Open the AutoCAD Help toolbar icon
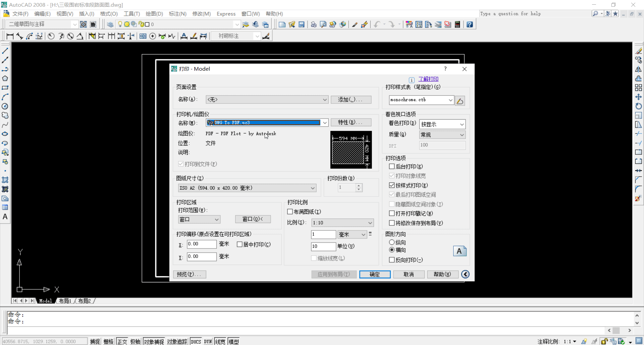Image resolution: width=644 pixels, height=345 pixels. point(470,24)
